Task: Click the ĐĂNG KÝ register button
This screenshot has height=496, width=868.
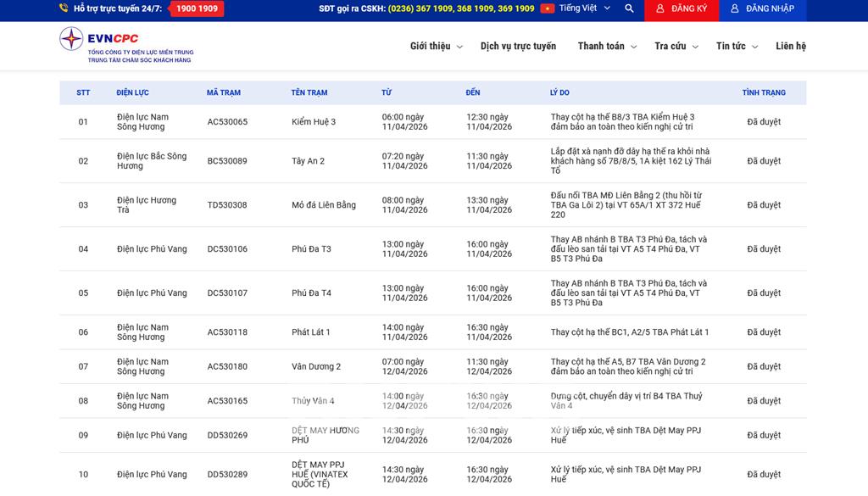Action: tap(681, 8)
